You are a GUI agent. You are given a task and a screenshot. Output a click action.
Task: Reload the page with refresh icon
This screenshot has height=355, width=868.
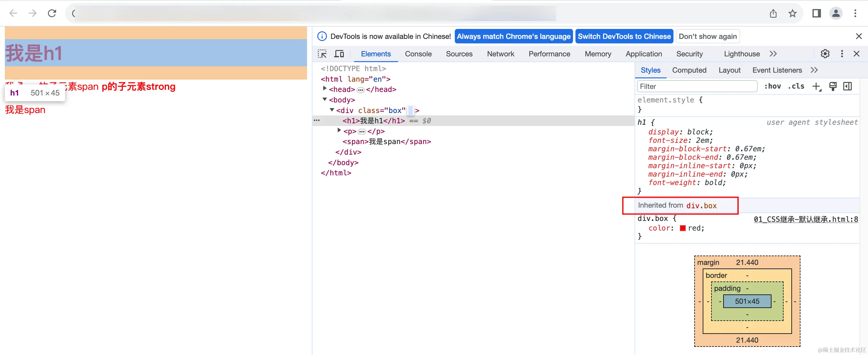(52, 14)
